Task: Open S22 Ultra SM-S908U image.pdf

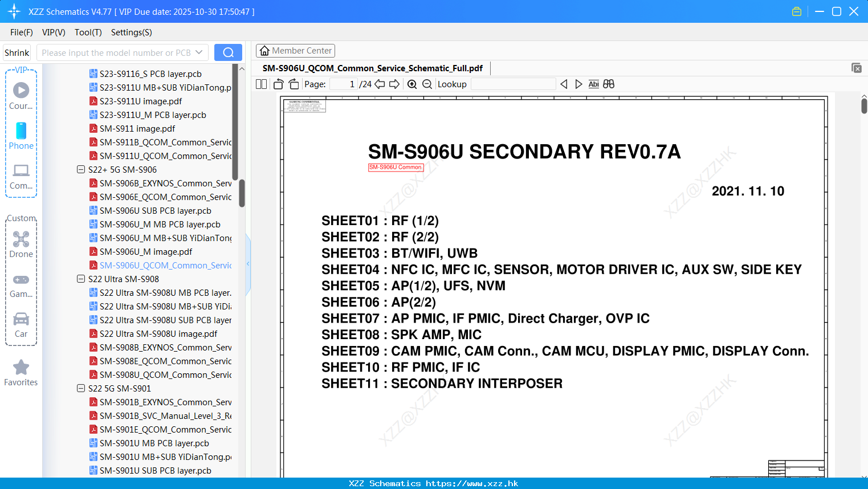Action: click(x=153, y=333)
